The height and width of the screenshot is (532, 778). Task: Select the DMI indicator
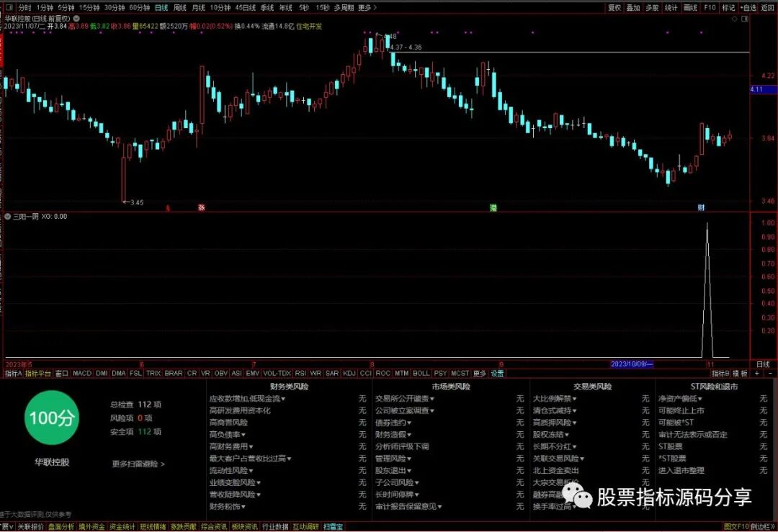click(x=102, y=374)
